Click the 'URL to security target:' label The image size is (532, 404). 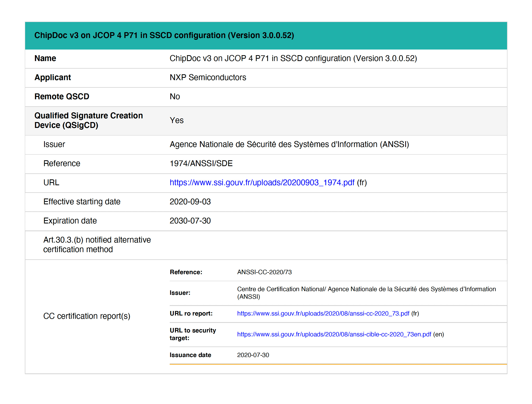click(x=193, y=334)
